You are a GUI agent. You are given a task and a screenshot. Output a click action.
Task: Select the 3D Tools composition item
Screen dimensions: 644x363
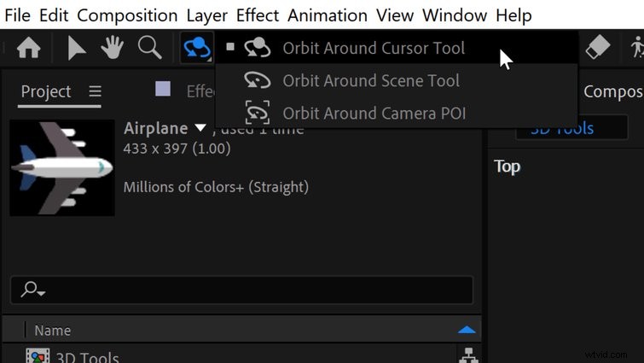click(x=87, y=357)
